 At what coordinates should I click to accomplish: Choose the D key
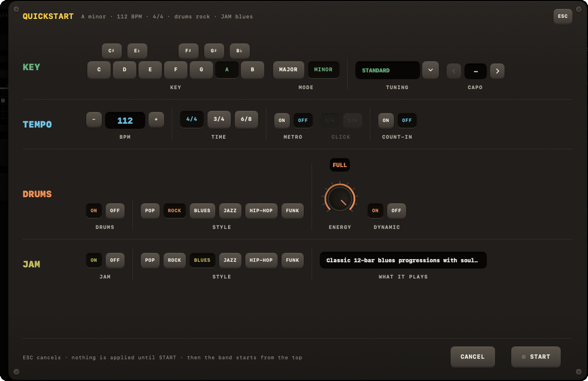pyautogui.click(x=125, y=70)
